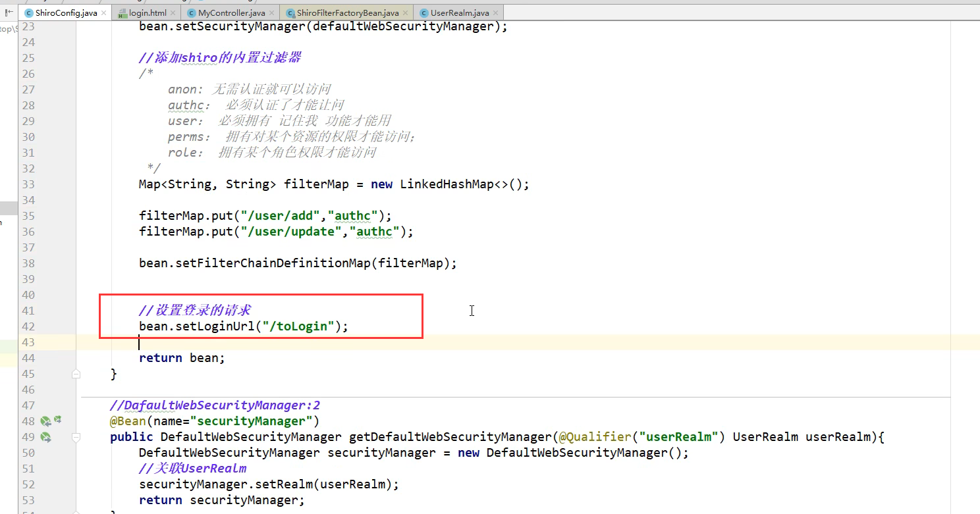Image resolution: width=980 pixels, height=514 pixels.
Task: Click the Spring bean gutter icon on line 49
Action: click(x=45, y=437)
